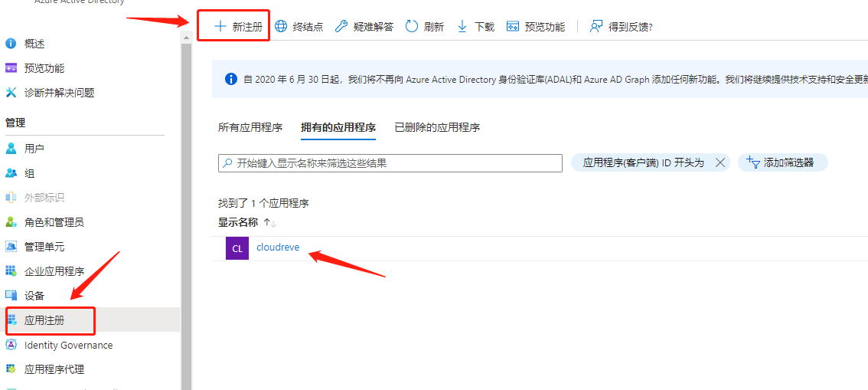
Task: Click the purple 预览功能 sidebar icon
Action: coord(11,68)
